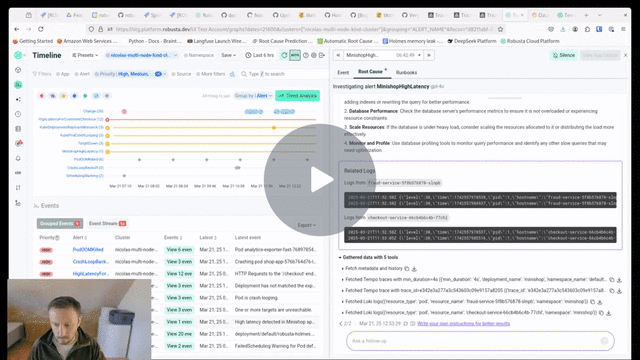Open the Namespace filter

(199, 55)
